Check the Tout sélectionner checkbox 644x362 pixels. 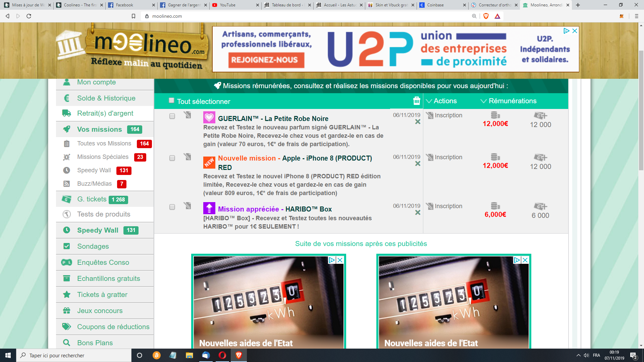click(x=171, y=100)
